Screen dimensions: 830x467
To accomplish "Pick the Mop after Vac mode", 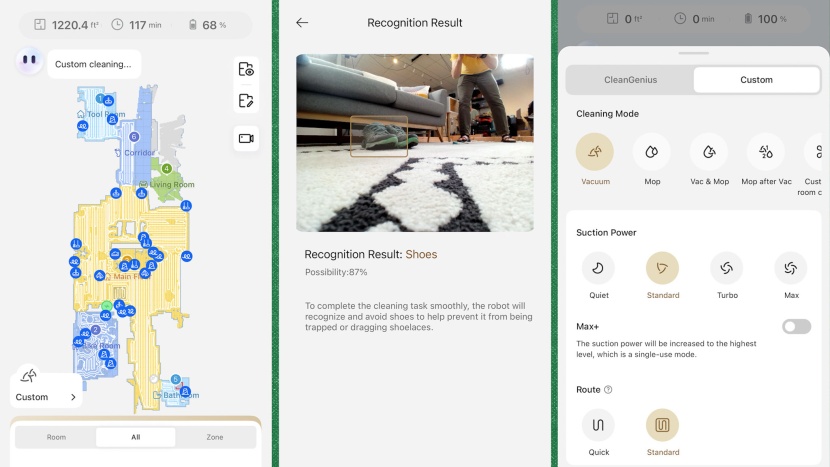I will [x=766, y=152].
